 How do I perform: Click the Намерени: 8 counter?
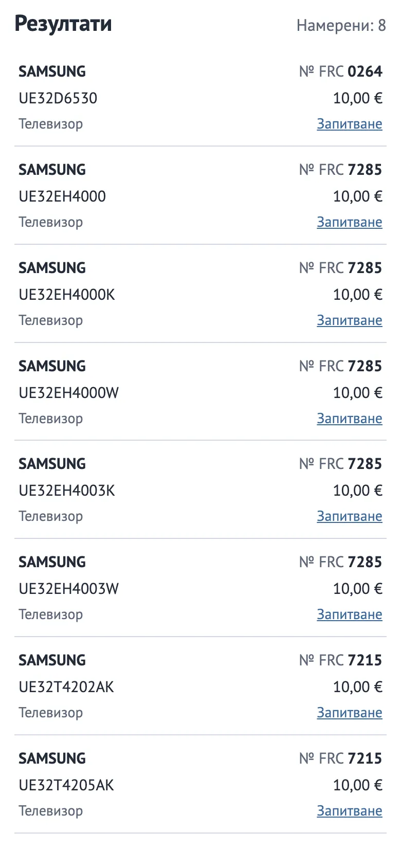pos(341,25)
